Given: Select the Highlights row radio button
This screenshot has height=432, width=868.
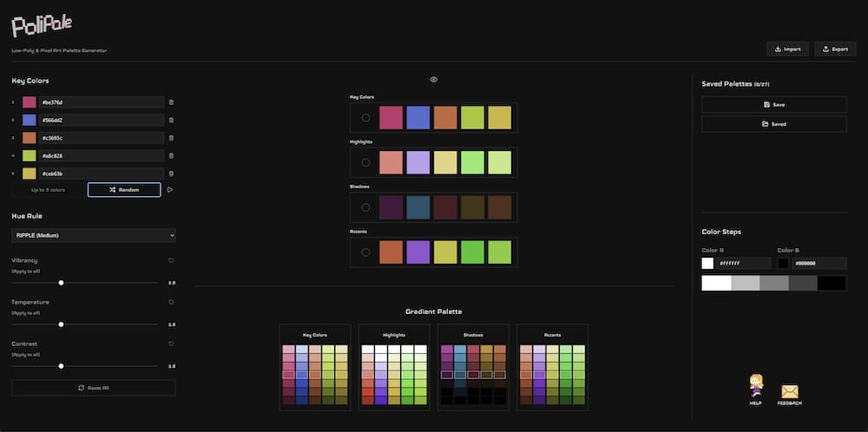Looking at the screenshot, I should coord(365,162).
